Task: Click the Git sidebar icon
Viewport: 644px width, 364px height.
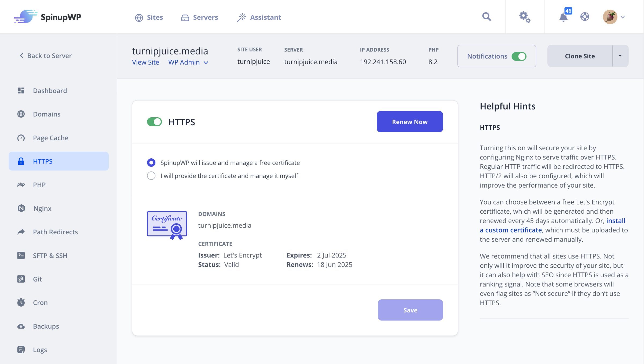Action: [21, 279]
